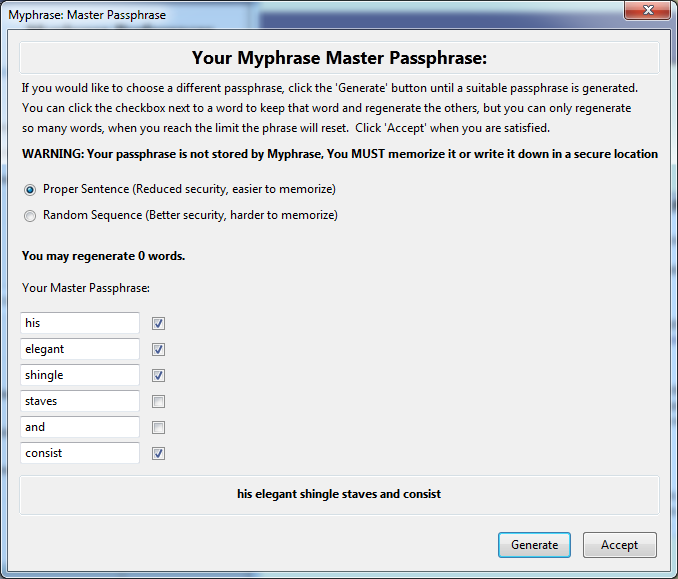Uncheck the keep checkbox next to 'his'
678x579 pixels.
point(158,323)
